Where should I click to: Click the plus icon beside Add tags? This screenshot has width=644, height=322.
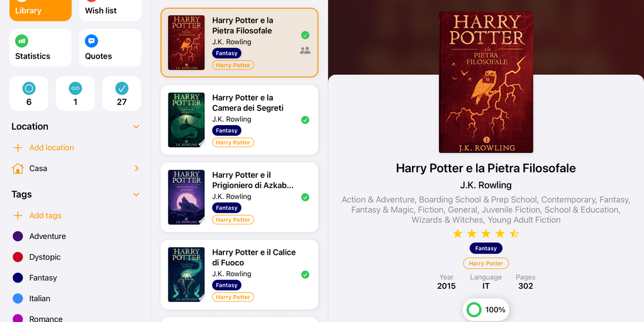[18, 215]
